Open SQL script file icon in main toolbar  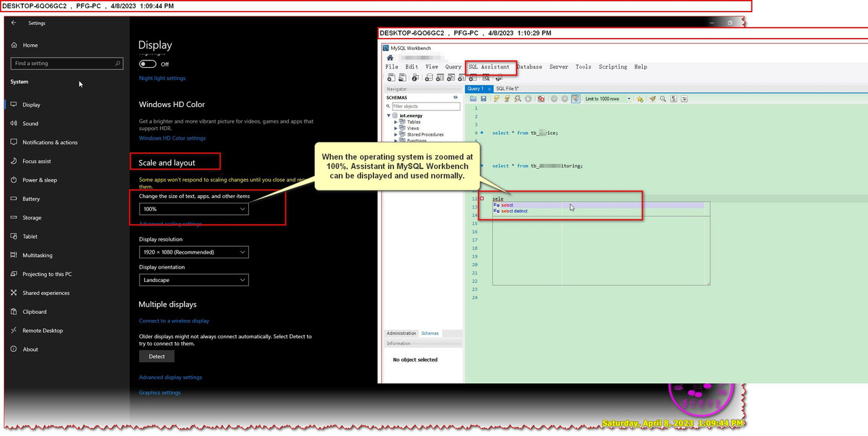pos(402,77)
